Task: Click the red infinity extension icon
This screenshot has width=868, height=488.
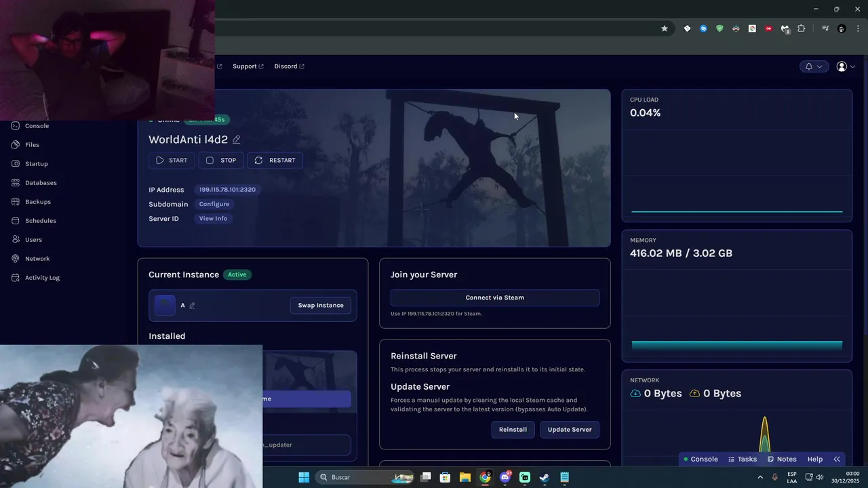Action: coord(768,28)
